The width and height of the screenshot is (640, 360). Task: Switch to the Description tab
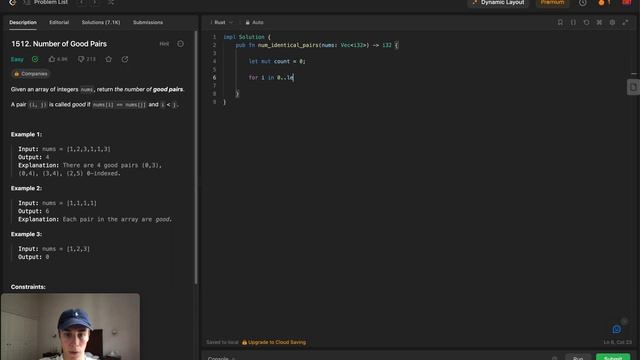(23, 22)
